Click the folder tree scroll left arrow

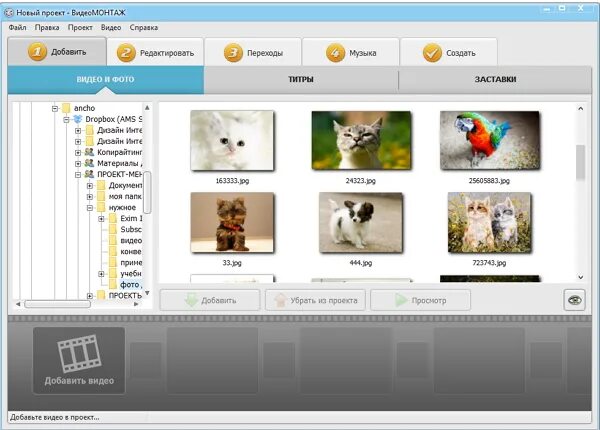(x=18, y=304)
